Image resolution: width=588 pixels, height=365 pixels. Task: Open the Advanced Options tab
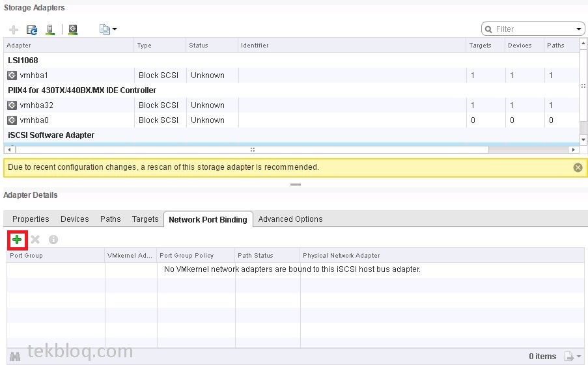pos(290,219)
